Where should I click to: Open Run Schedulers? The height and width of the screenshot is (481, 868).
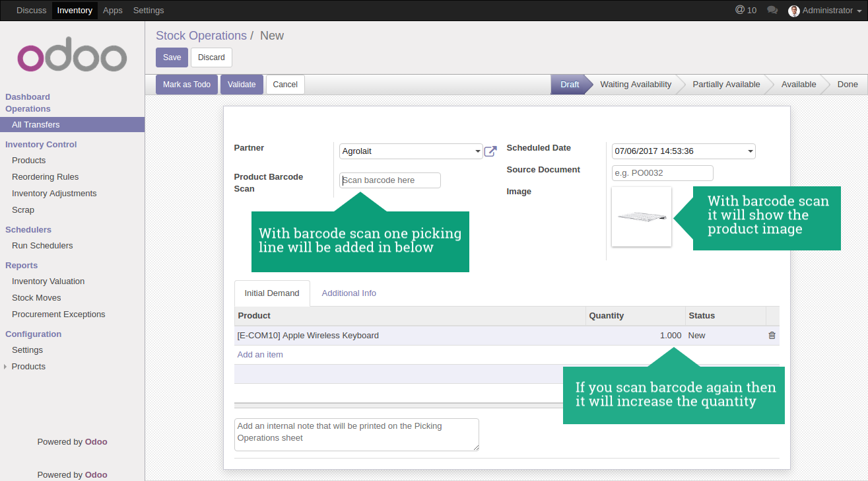point(42,246)
